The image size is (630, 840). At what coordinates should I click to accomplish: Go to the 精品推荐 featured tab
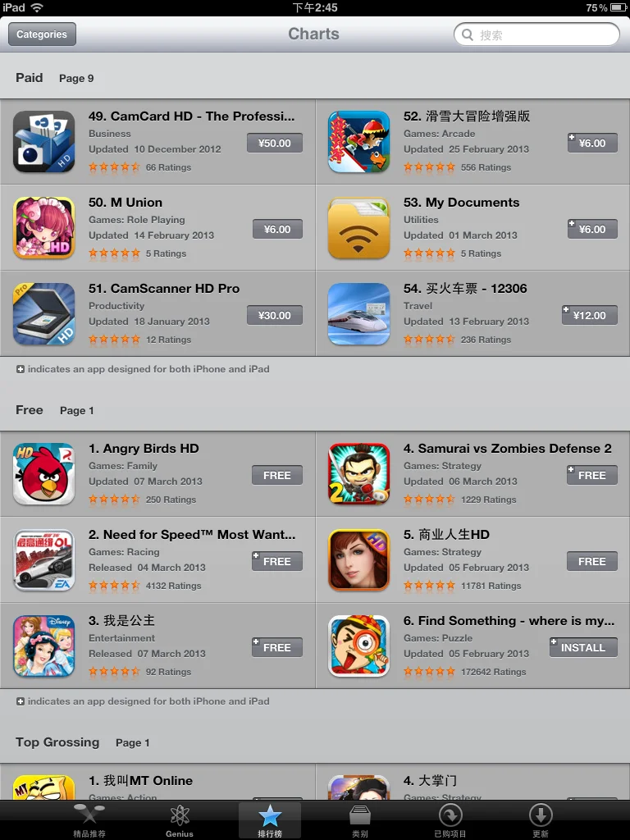point(89,820)
